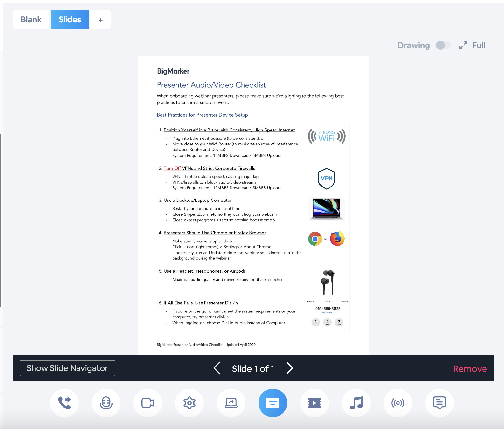Toggle the Drawing switch
The image size is (504, 429).
[x=443, y=45]
